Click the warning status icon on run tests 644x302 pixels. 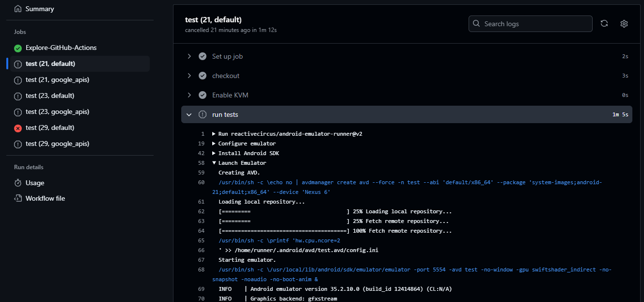(202, 114)
